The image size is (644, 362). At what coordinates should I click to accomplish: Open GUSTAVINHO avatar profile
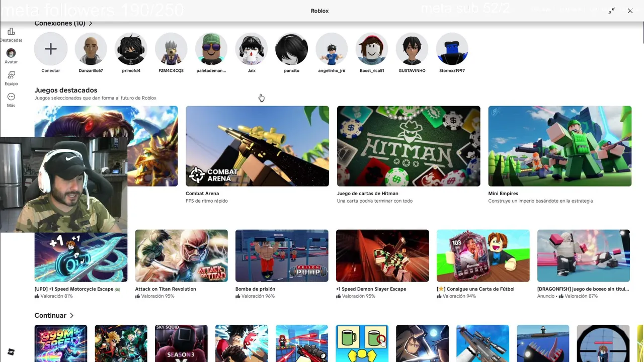click(412, 49)
